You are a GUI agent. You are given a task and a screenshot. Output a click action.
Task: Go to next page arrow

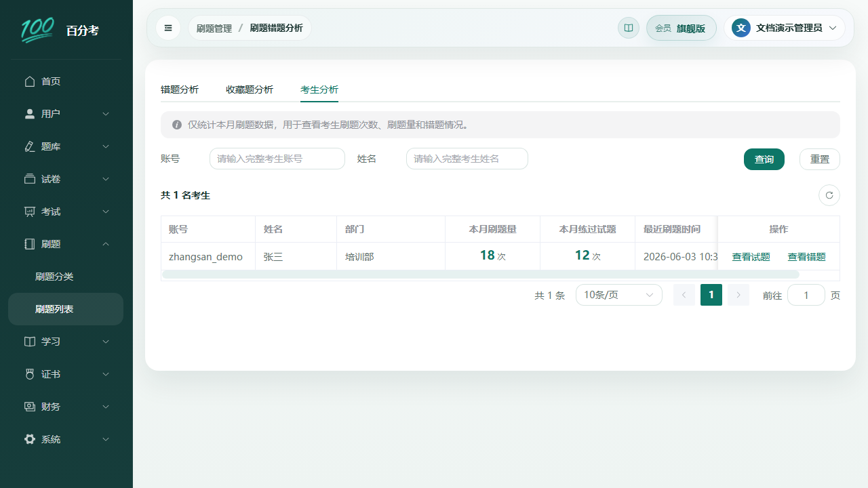coord(738,295)
